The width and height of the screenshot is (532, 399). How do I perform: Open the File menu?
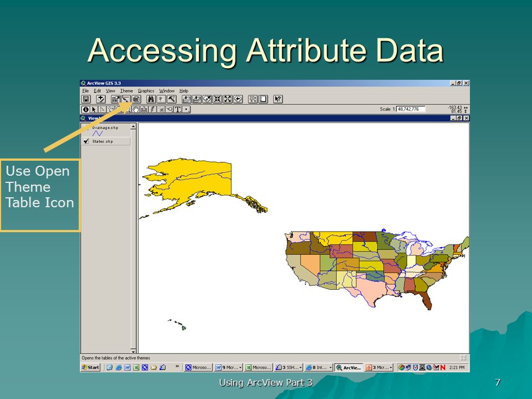pos(85,90)
